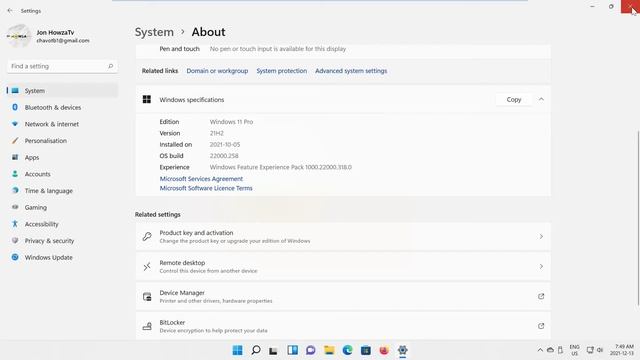This screenshot has width=640, height=360.
Task: Click the Personalisation brush icon
Action: tap(15, 140)
